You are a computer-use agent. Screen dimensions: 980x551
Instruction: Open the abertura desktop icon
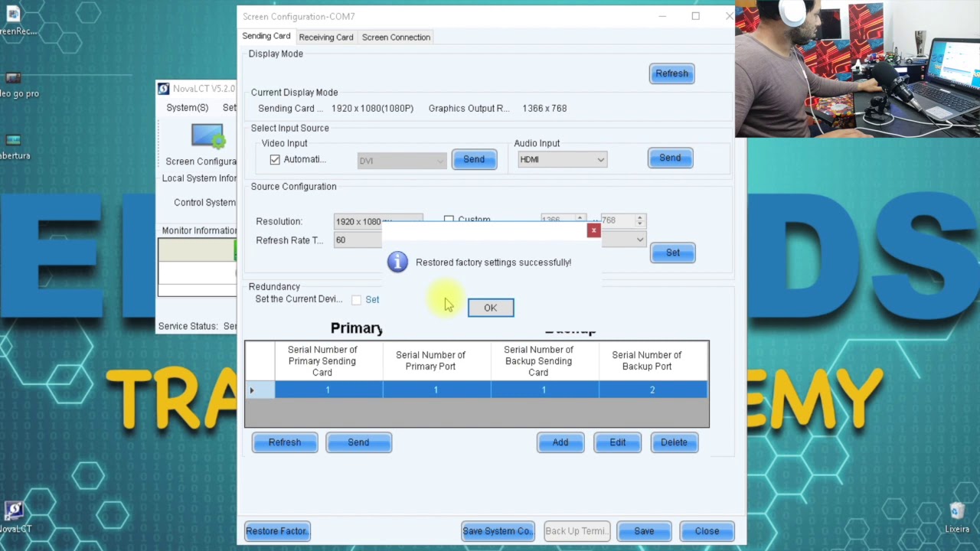[x=13, y=146]
